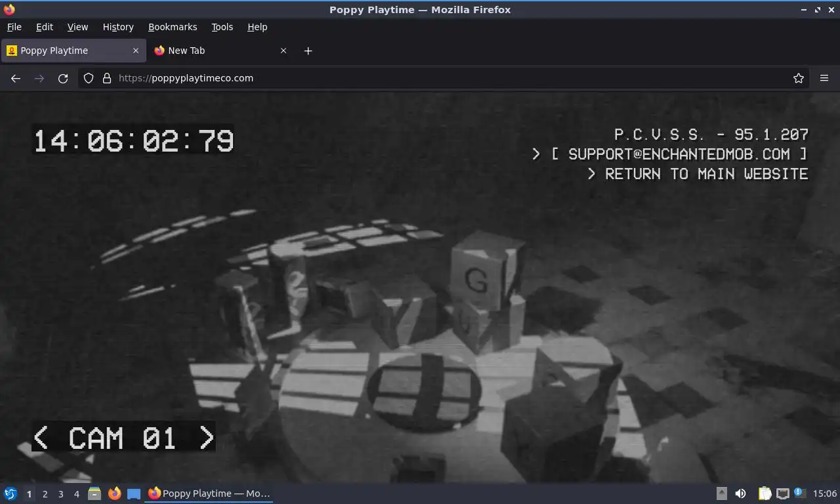Click the 14:06:02:79 timestamp

click(x=133, y=141)
